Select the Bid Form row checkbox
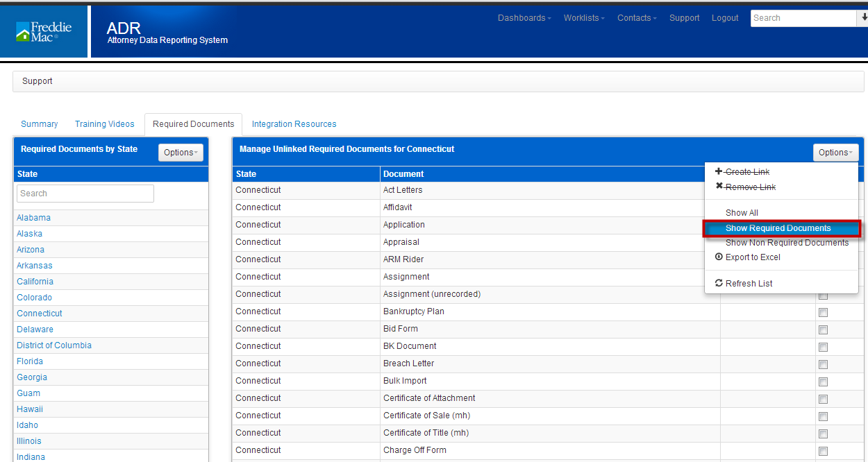The width and height of the screenshot is (868, 462). [823, 330]
